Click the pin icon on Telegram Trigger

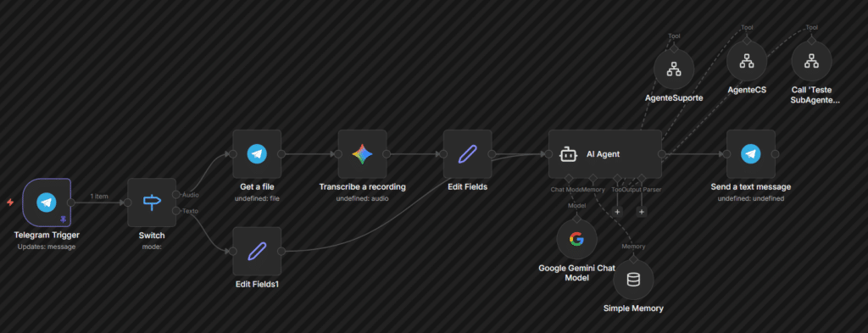coord(63,219)
